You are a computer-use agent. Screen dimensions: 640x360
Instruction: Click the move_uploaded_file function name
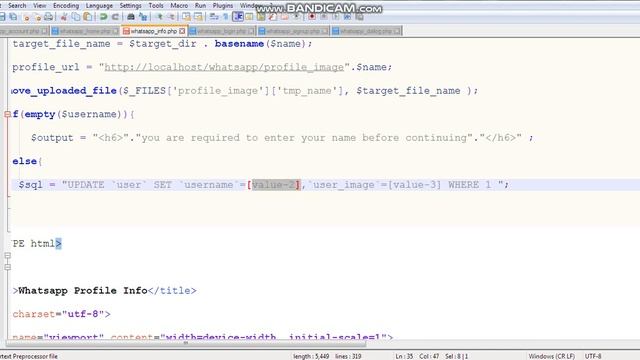(x=64, y=91)
